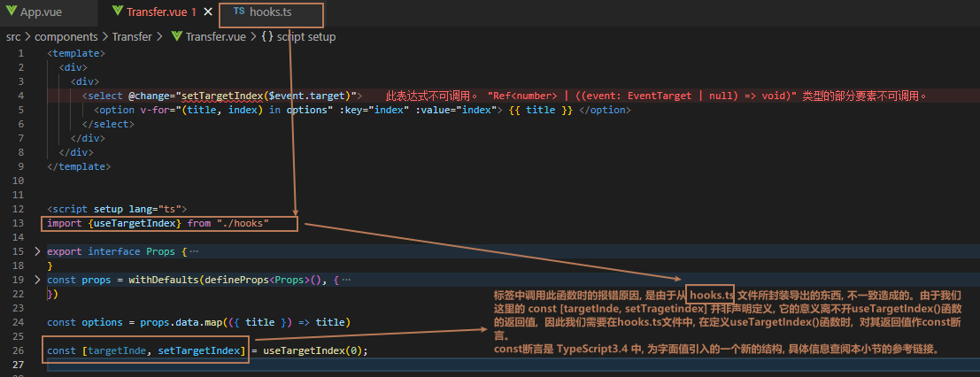Open the src breadcrumb segment
This screenshot has width=980, height=377.
point(13,36)
